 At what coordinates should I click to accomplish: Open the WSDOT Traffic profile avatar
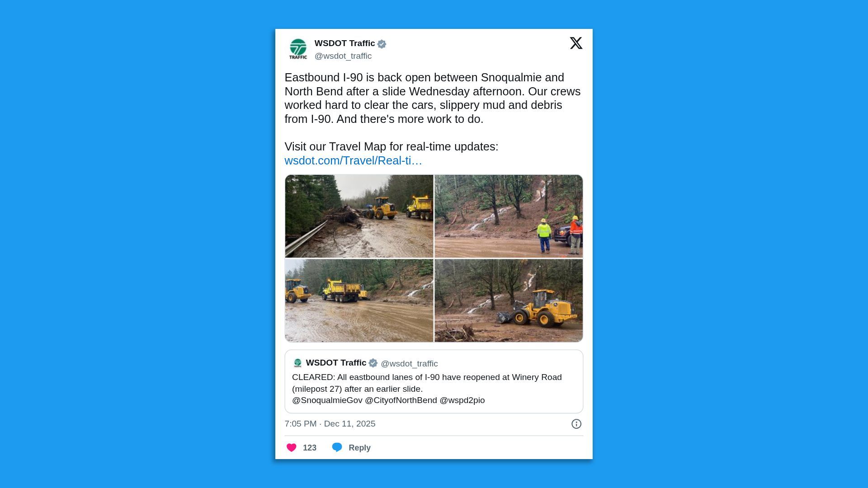[x=298, y=49]
